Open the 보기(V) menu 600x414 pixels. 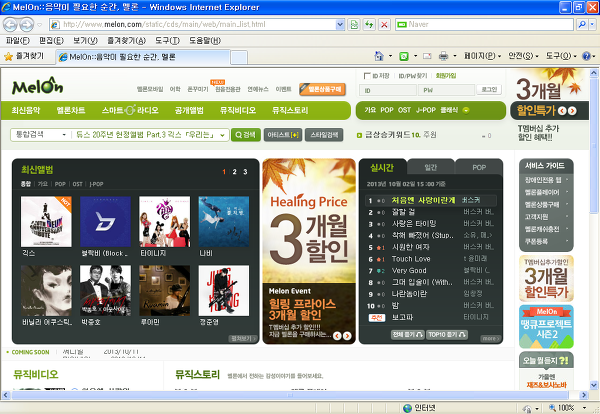85,41
